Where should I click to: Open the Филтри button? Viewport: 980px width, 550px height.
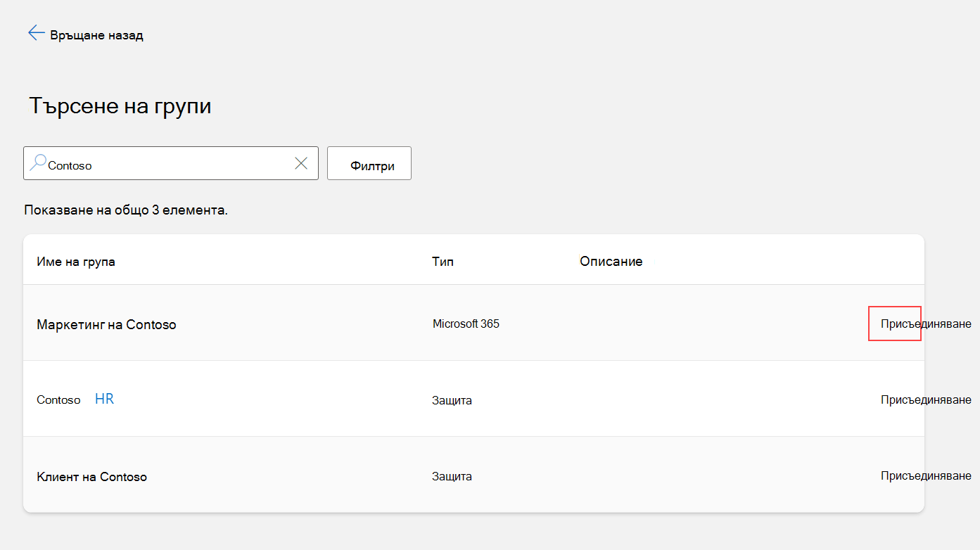(x=369, y=163)
